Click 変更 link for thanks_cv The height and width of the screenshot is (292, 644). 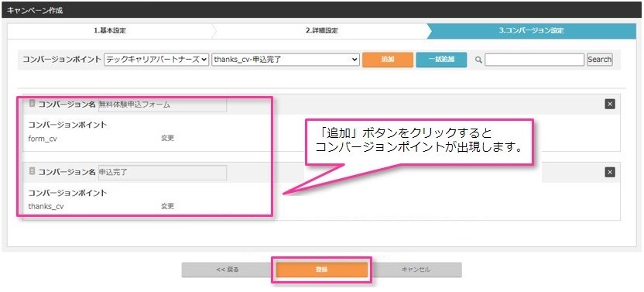167,206
